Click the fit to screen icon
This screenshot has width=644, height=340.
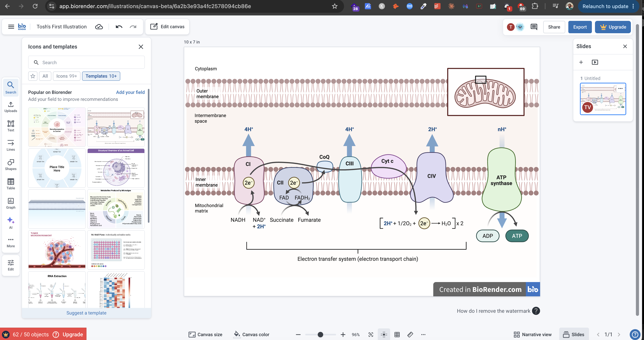coord(371,335)
